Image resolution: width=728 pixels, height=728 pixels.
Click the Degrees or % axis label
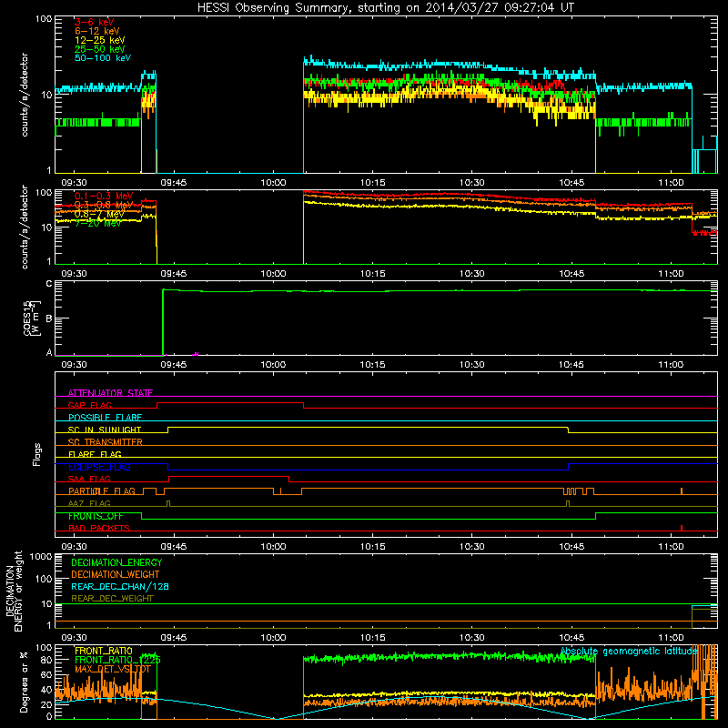pos(24,682)
